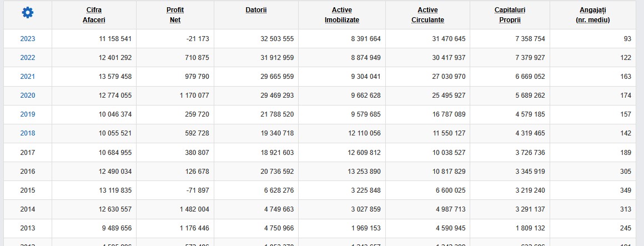Select the 2015 year cell
Image resolution: width=644 pixels, height=246 pixels.
[28, 190]
